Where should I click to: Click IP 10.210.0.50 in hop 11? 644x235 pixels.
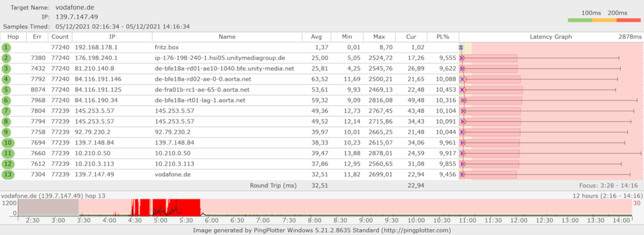pyautogui.click(x=92, y=154)
